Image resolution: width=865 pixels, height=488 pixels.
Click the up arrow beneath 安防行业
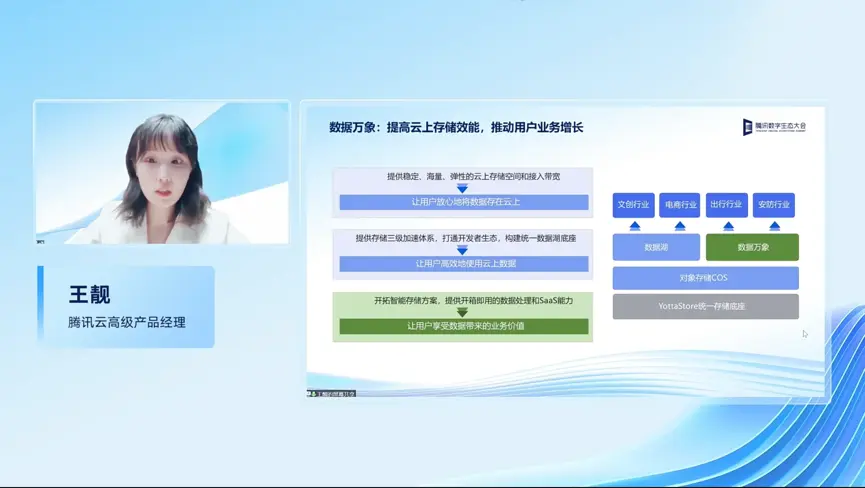tap(775, 226)
